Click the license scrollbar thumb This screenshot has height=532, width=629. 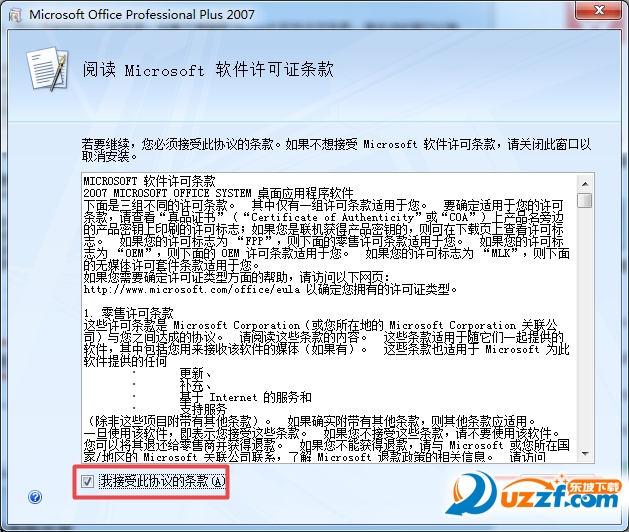point(585,200)
